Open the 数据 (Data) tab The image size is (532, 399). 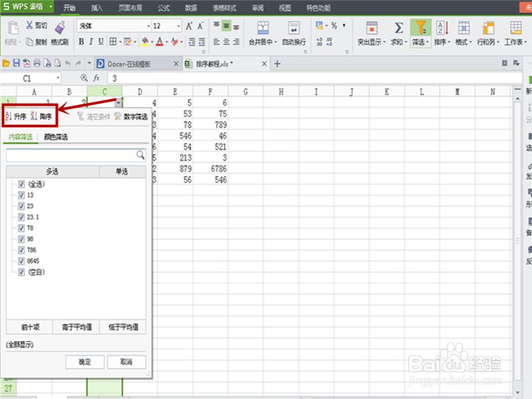(x=191, y=8)
